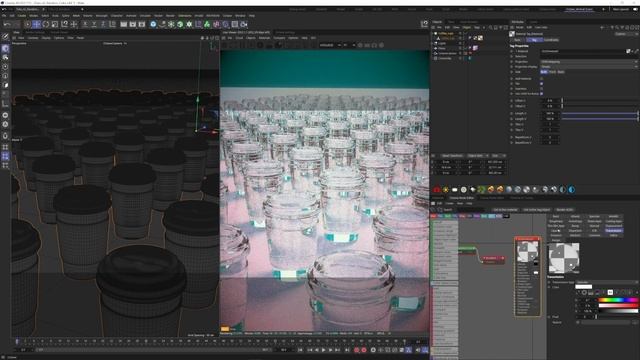Click the camera object icon ending the toolbar
Image resolution: width=640 pixels, height=360 pixels.
[244, 24]
